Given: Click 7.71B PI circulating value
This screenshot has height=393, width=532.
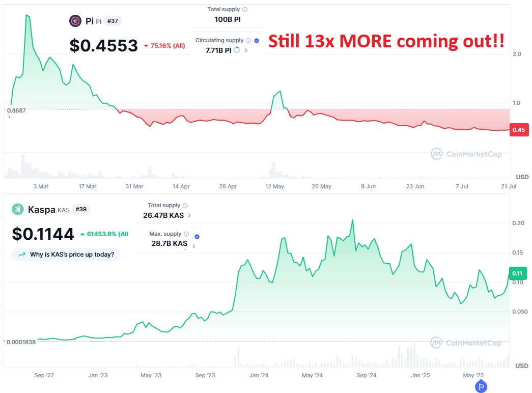Looking at the screenshot, I should click(218, 50).
